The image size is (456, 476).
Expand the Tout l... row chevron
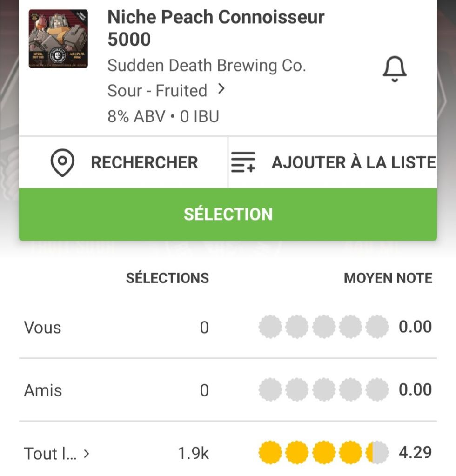pos(86,453)
